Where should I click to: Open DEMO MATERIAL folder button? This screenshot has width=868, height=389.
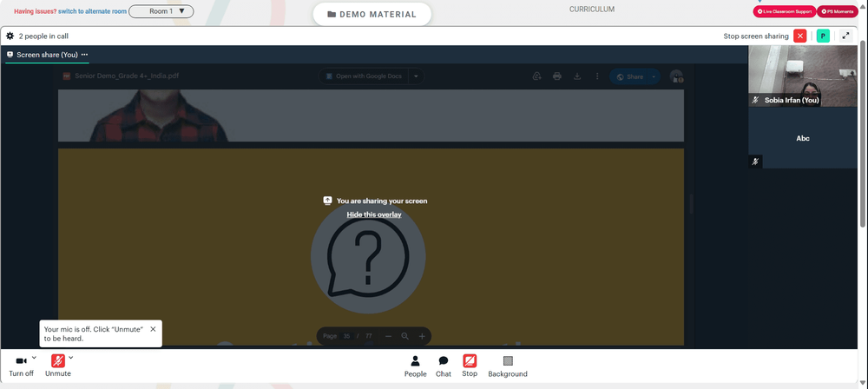coord(372,15)
